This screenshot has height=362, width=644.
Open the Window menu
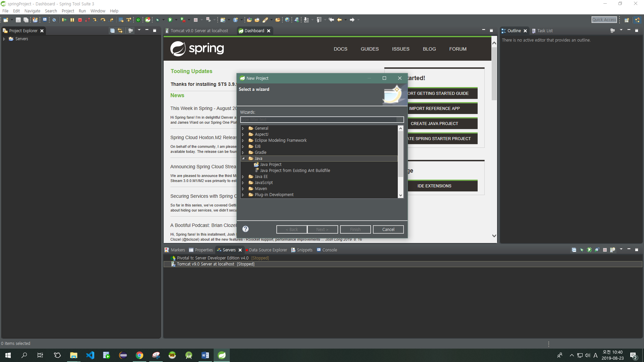98,11
